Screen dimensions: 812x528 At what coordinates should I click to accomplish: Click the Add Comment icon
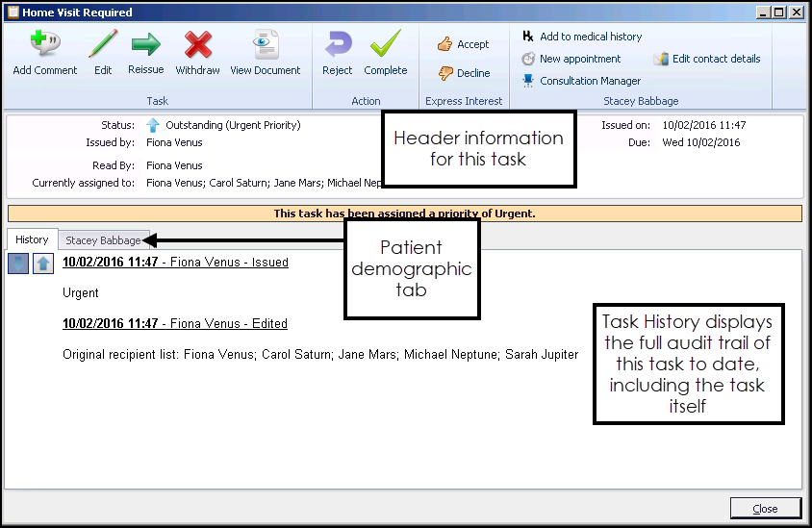(x=44, y=53)
